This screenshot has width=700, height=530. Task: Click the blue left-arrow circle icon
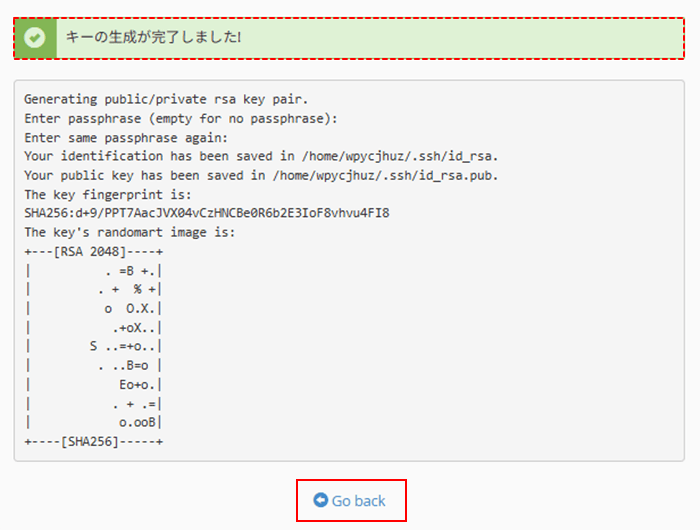click(x=321, y=500)
